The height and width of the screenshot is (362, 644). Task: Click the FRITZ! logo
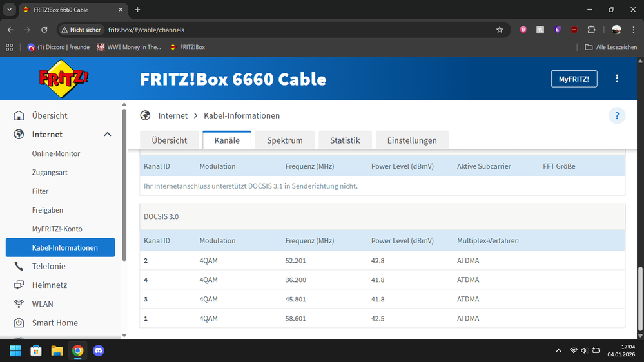(x=63, y=79)
